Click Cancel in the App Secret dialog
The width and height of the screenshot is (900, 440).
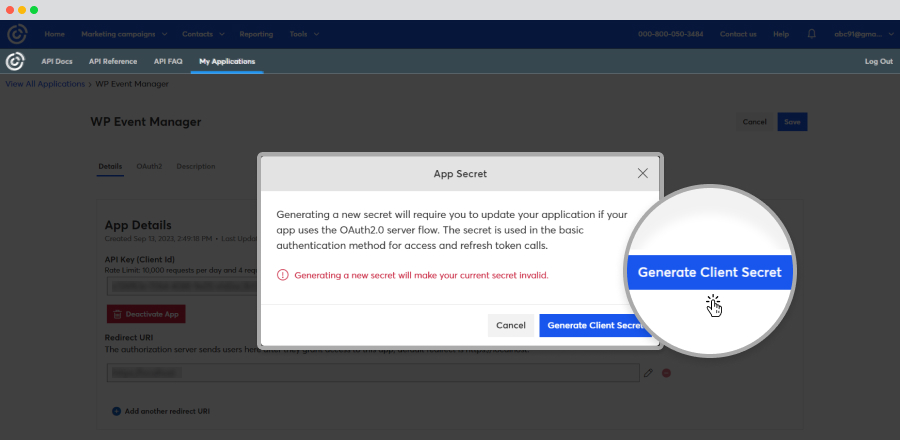click(x=511, y=325)
